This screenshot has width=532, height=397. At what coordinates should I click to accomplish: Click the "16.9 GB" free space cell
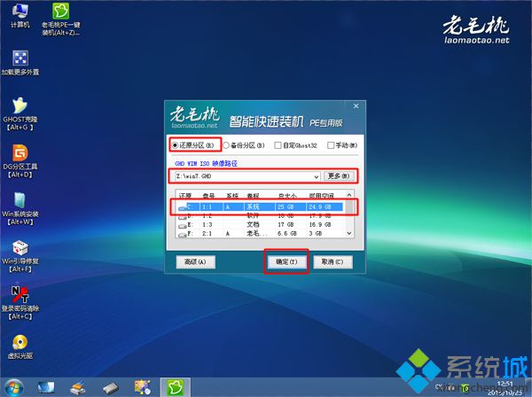[319, 225]
